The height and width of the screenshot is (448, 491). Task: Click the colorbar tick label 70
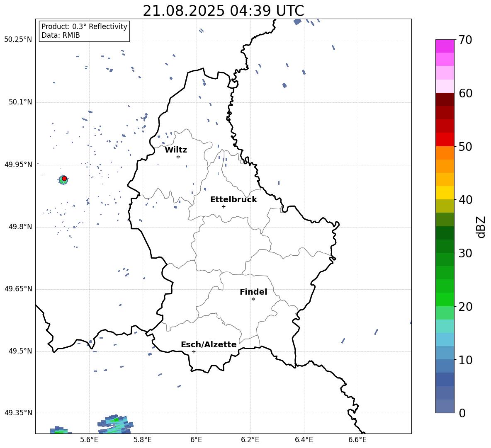465,40
